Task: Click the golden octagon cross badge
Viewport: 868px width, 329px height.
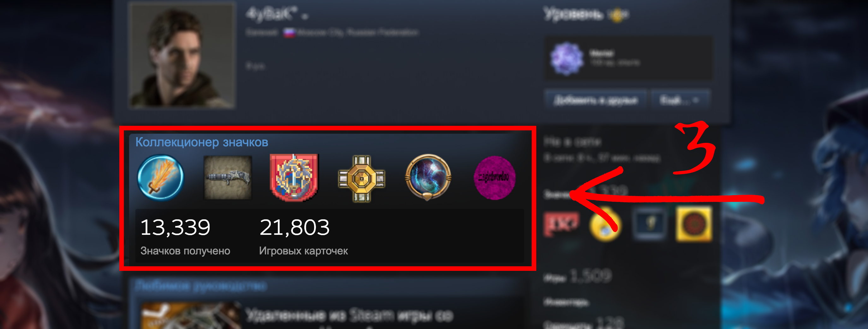Action: coord(361,179)
